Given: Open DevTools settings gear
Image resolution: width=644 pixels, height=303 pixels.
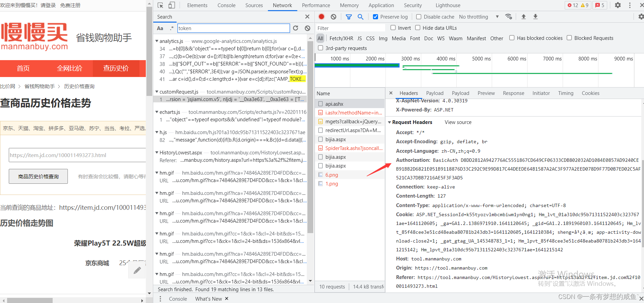Looking at the screenshot, I should click(618, 5).
